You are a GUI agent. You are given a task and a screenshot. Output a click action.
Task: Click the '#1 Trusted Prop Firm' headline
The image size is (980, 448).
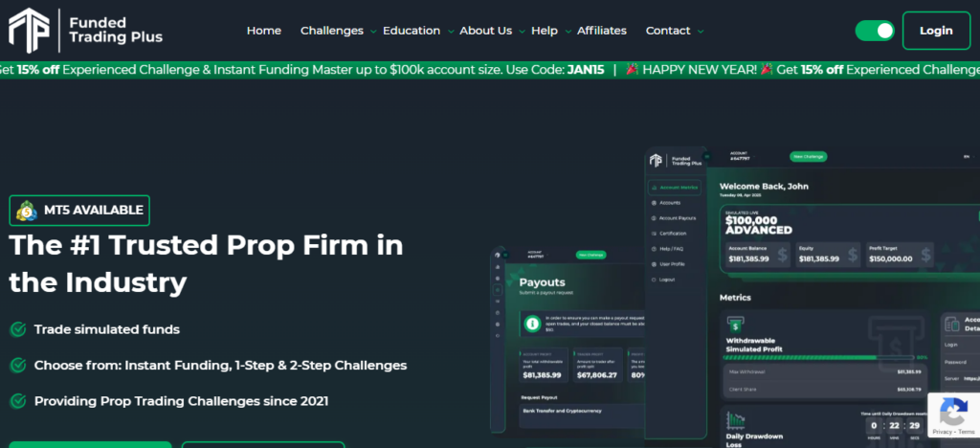(x=206, y=263)
